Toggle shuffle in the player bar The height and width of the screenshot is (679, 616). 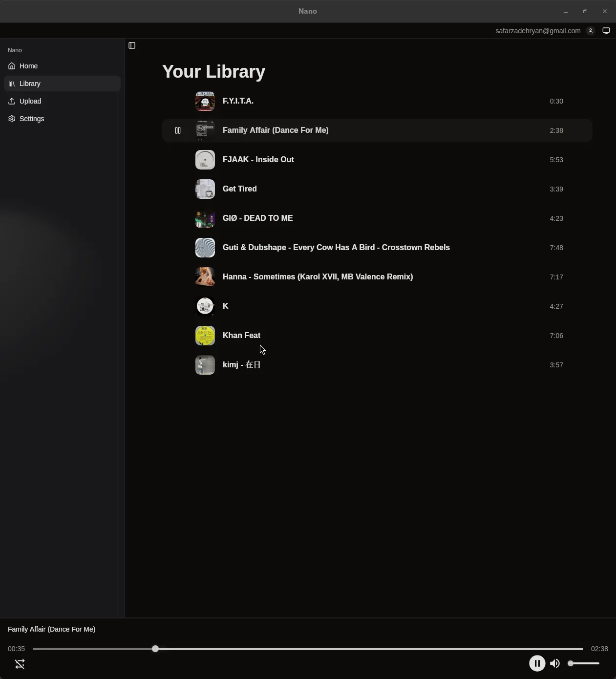[20, 664]
